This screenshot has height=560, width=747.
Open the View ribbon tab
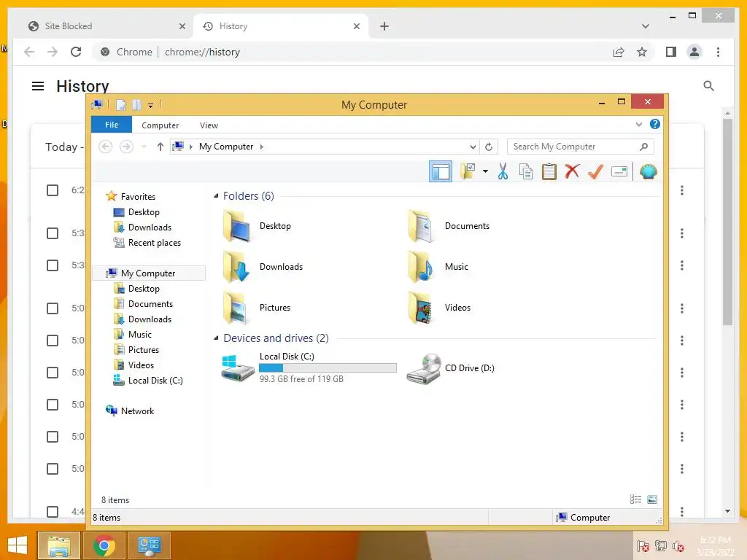[x=209, y=125]
